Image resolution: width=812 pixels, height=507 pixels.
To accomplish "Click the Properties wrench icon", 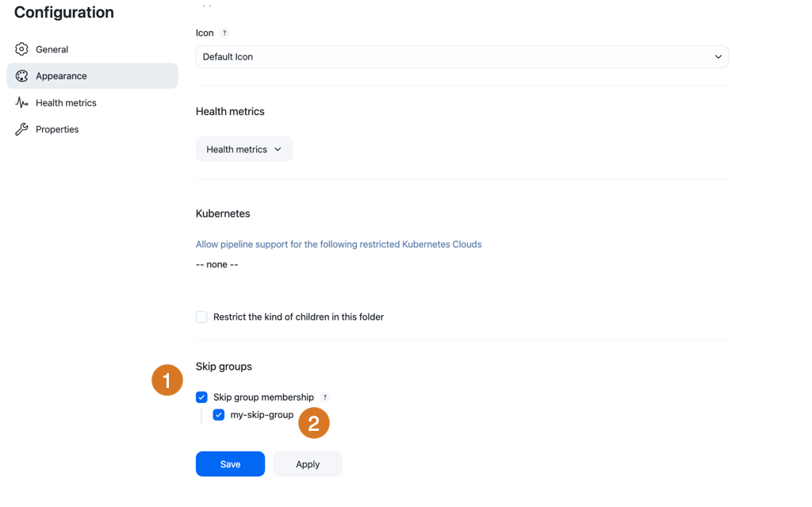I will (x=21, y=129).
